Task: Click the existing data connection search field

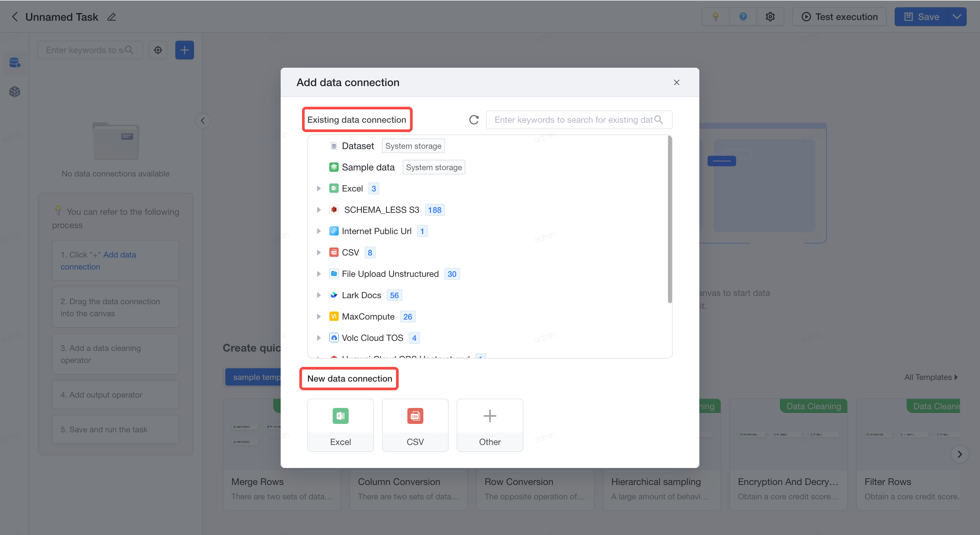Action: click(579, 120)
